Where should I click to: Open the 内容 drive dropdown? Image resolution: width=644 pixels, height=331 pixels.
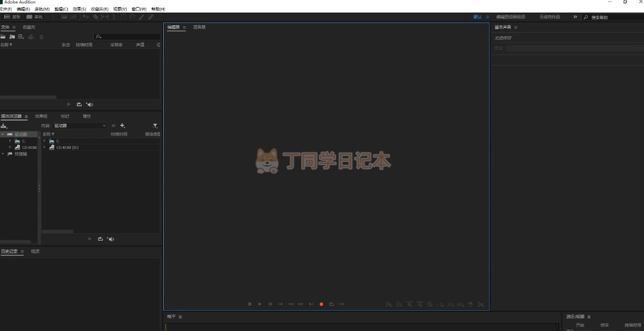click(x=80, y=126)
